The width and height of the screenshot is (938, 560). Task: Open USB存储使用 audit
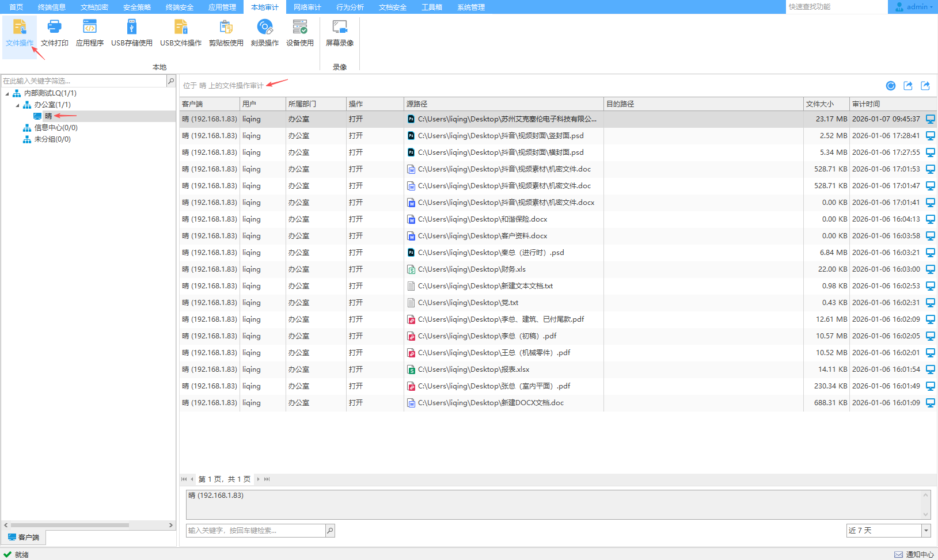[x=131, y=33]
